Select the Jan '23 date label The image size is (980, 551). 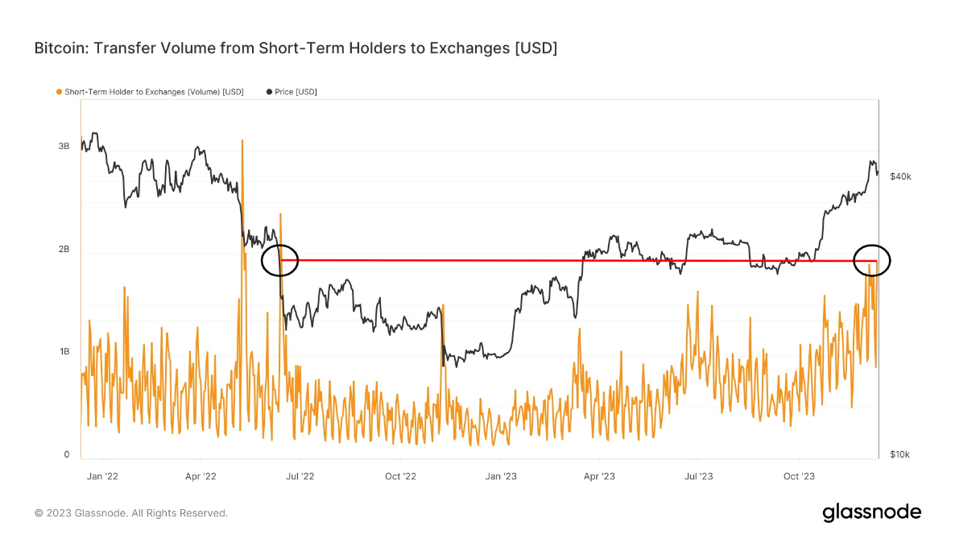(x=500, y=476)
